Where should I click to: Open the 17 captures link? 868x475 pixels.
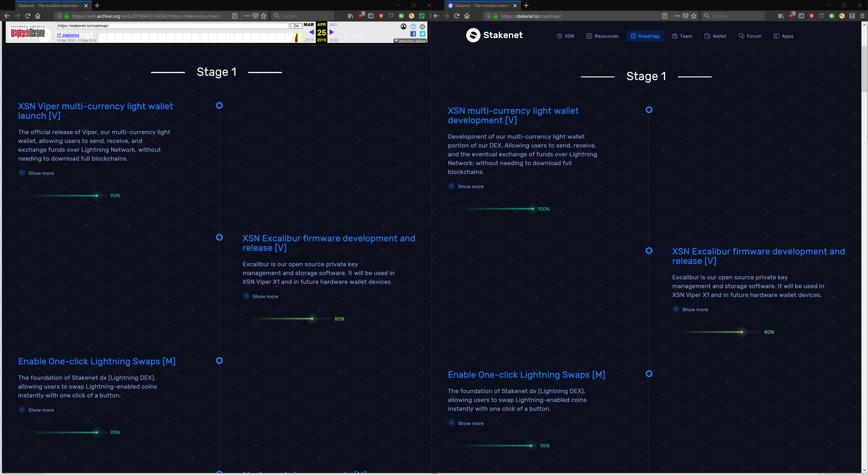coord(68,35)
